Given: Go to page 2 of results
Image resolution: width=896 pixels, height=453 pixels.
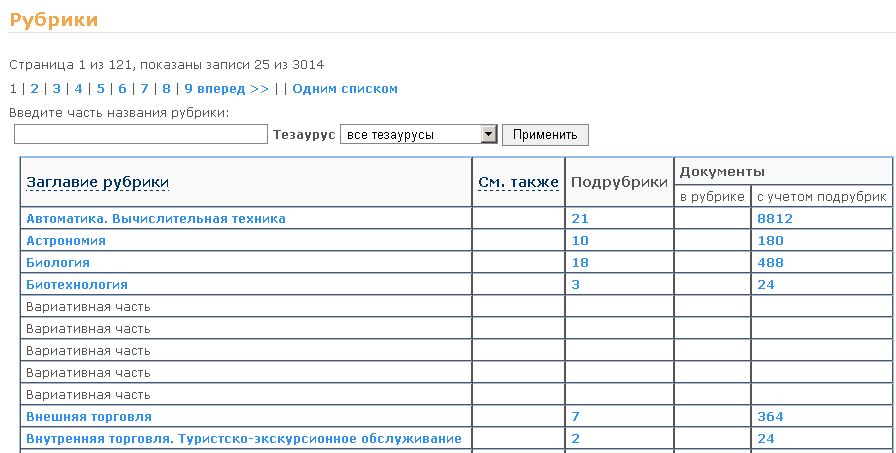Looking at the screenshot, I should pyautogui.click(x=34, y=88).
